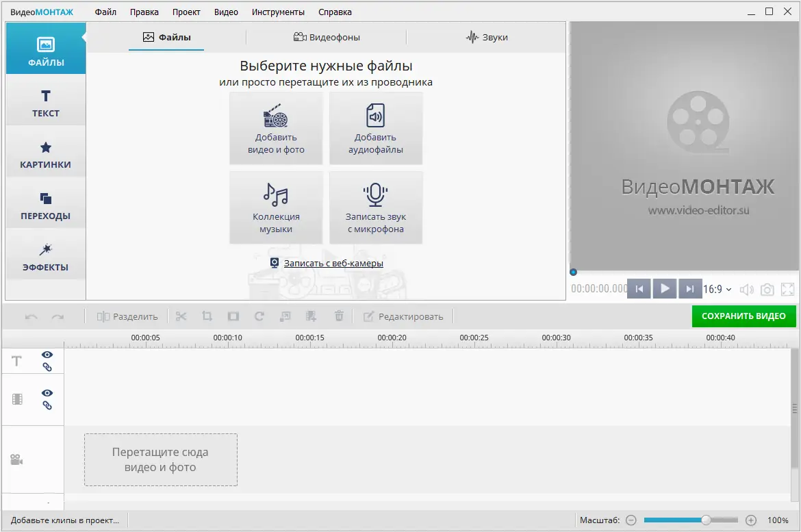The image size is (801, 532).
Task: Click the green СОХРАНИТЬ ВИДЕО button
Action: click(743, 316)
